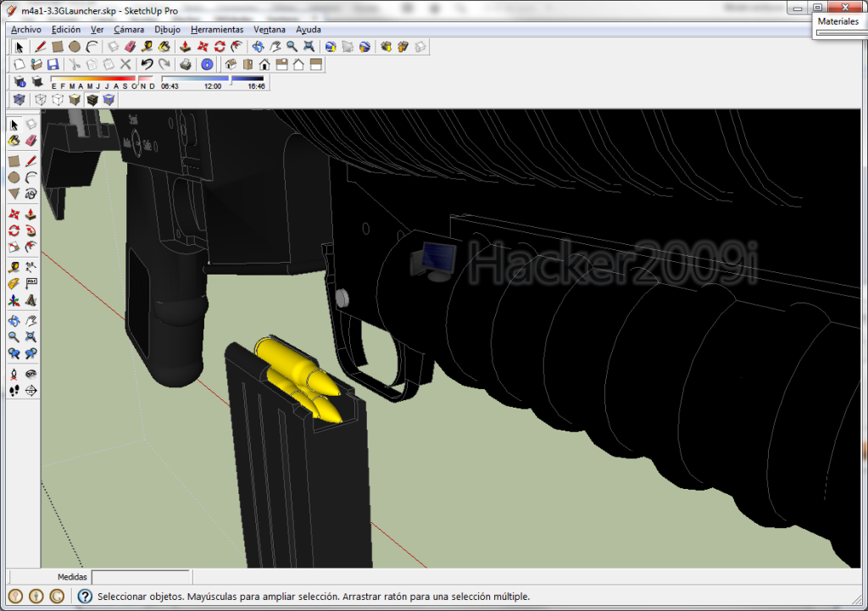Switch to the Back view house outline icon
The width and height of the screenshot is (868, 611).
pos(299,64)
